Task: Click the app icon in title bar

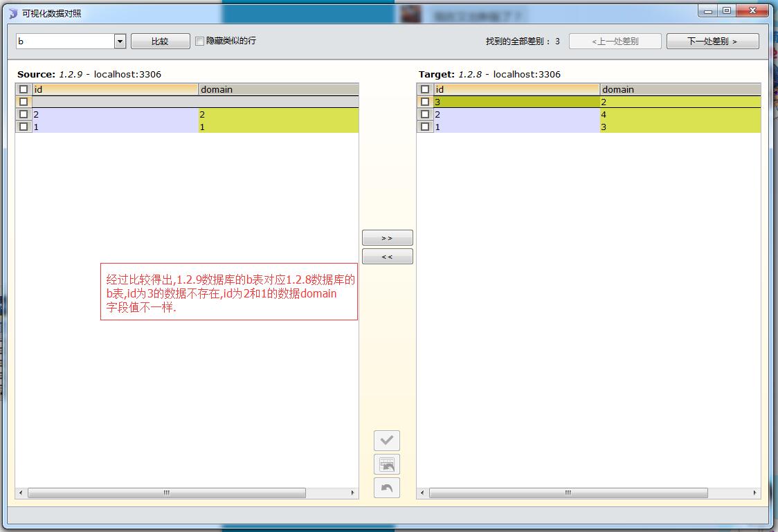Action: point(13,13)
